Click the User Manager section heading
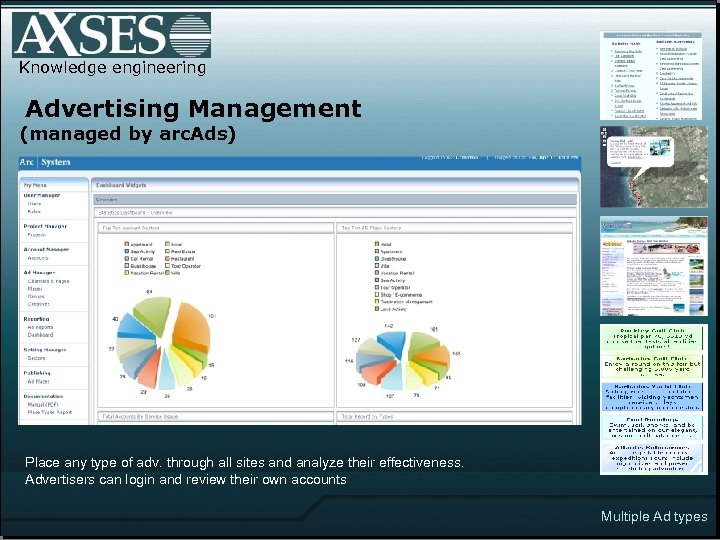The width and height of the screenshot is (720, 540). pyautogui.click(x=42, y=196)
